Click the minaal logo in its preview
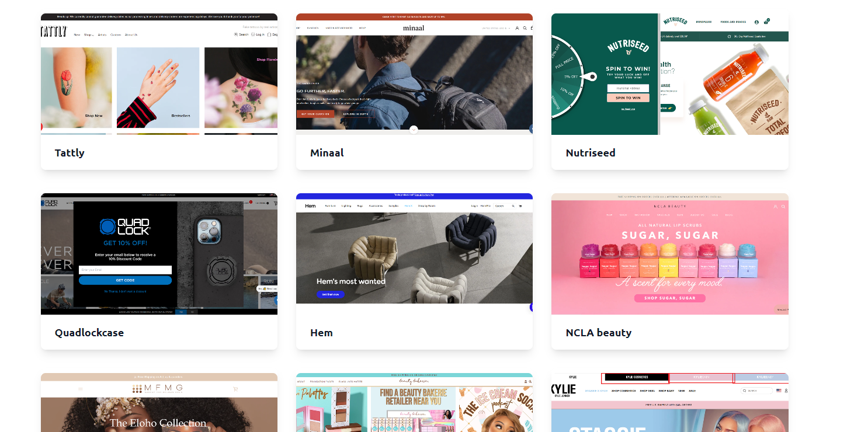The image size is (868, 432). pos(414,28)
